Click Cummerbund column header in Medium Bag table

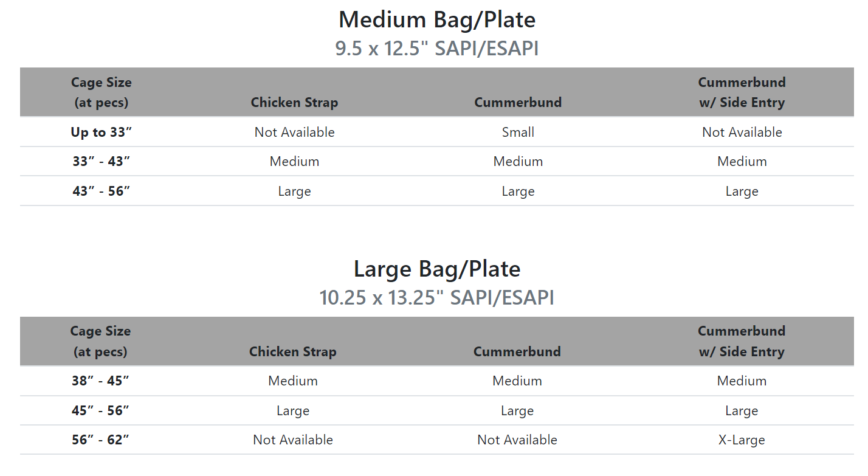(x=518, y=102)
